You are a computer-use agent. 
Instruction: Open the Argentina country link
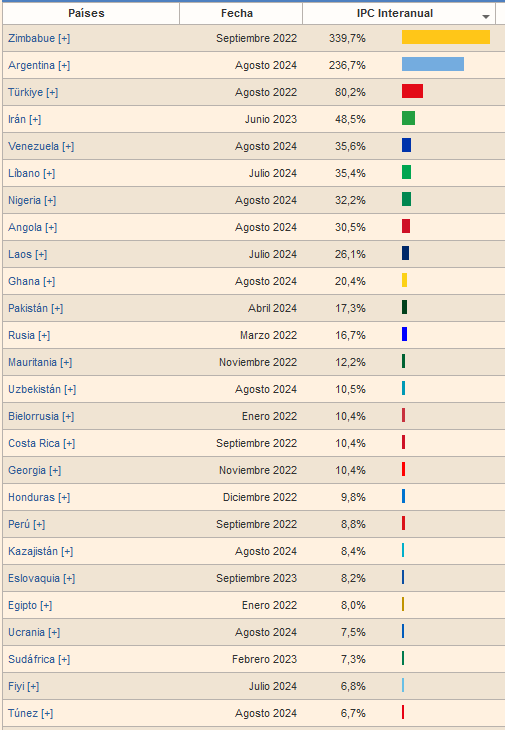click(31, 65)
